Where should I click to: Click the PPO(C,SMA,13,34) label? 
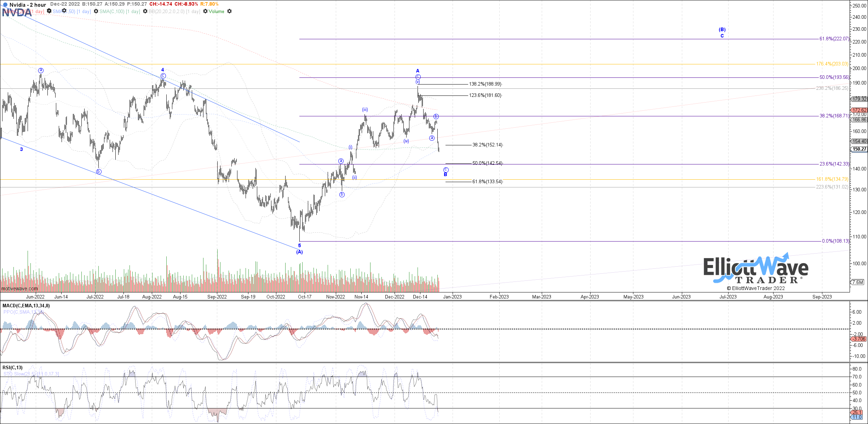[x=23, y=312]
